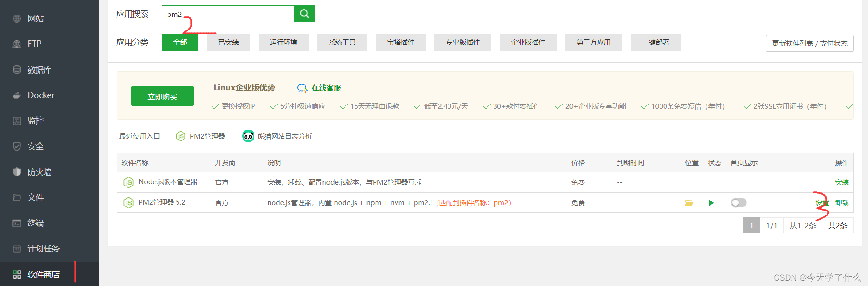Open 设置 for PM2管理器
868x286 pixels.
point(822,203)
